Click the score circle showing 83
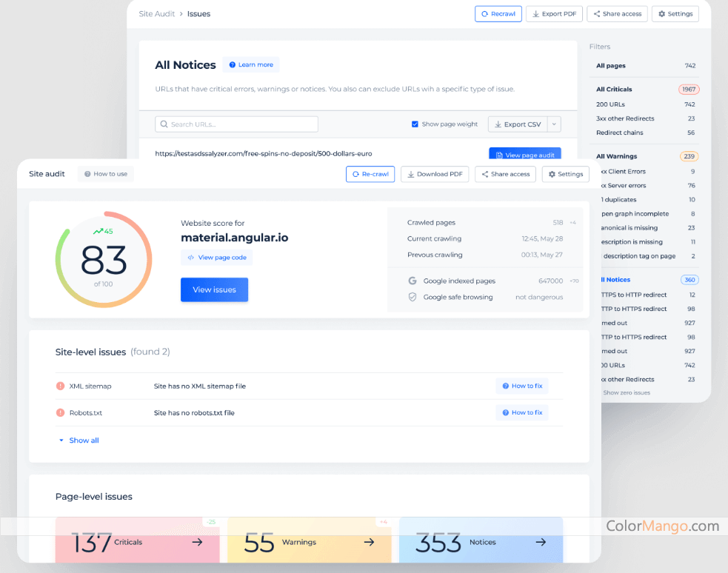This screenshot has width=728, height=573. [104, 259]
